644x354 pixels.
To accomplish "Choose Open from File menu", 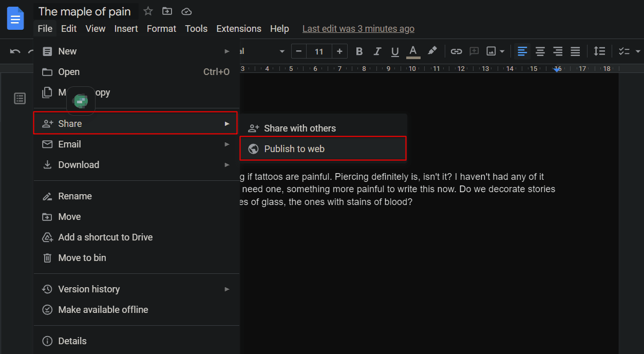I will pos(137,72).
